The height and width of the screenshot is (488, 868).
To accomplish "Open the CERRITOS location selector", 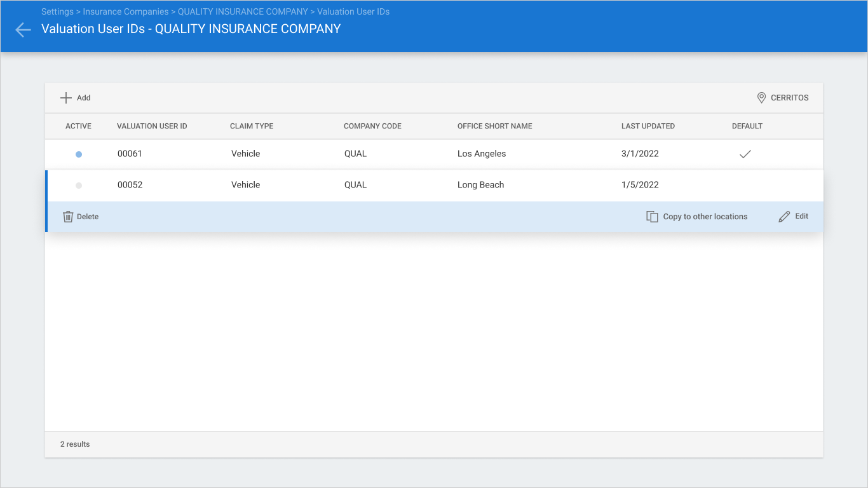I will point(783,98).
